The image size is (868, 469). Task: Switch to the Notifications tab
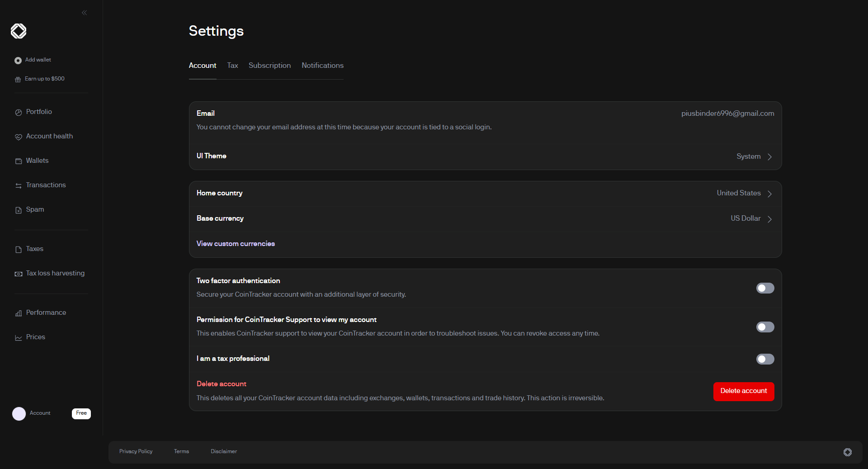coord(322,66)
